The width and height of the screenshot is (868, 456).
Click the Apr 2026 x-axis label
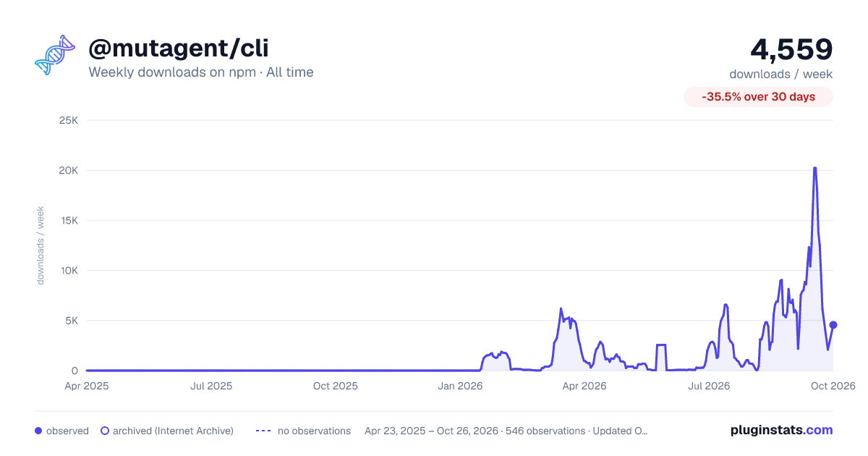tap(584, 386)
